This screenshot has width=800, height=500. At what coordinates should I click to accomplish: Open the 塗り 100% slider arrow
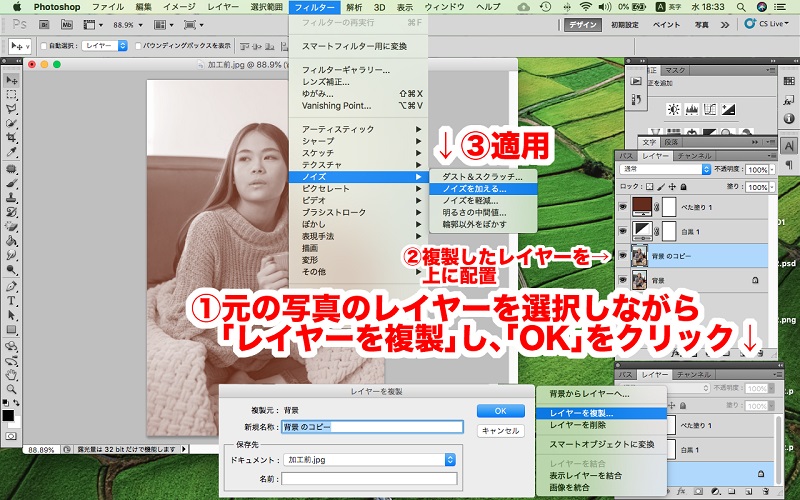(772, 187)
